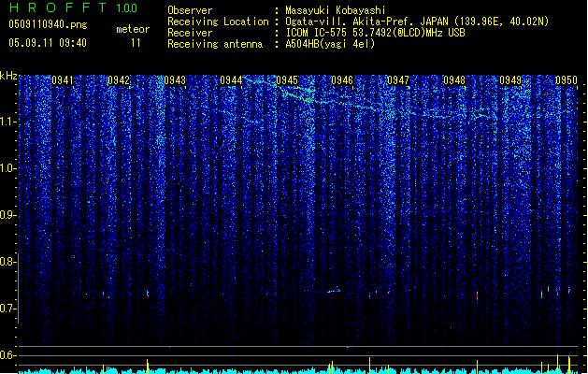Click the date stamp 05.09.11 09:40

coord(48,43)
